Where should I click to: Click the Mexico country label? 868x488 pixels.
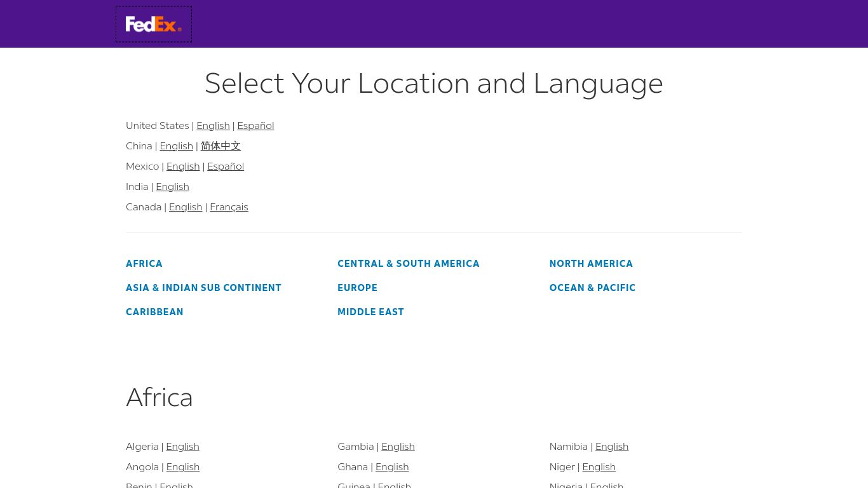pos(142,166)
